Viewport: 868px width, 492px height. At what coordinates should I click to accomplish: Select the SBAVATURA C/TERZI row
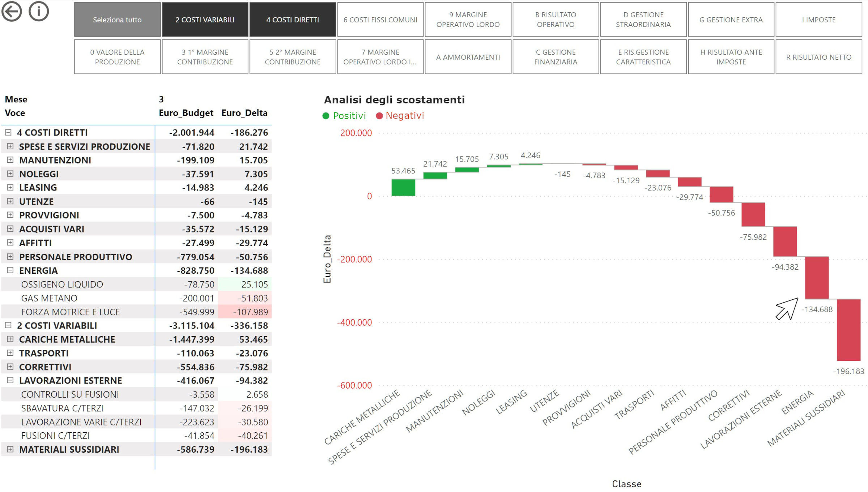(x=136, y=408)
